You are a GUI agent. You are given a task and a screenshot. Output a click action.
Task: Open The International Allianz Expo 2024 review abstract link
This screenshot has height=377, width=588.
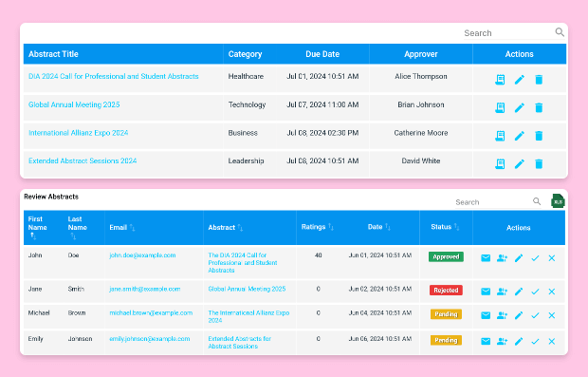(248, 316)
